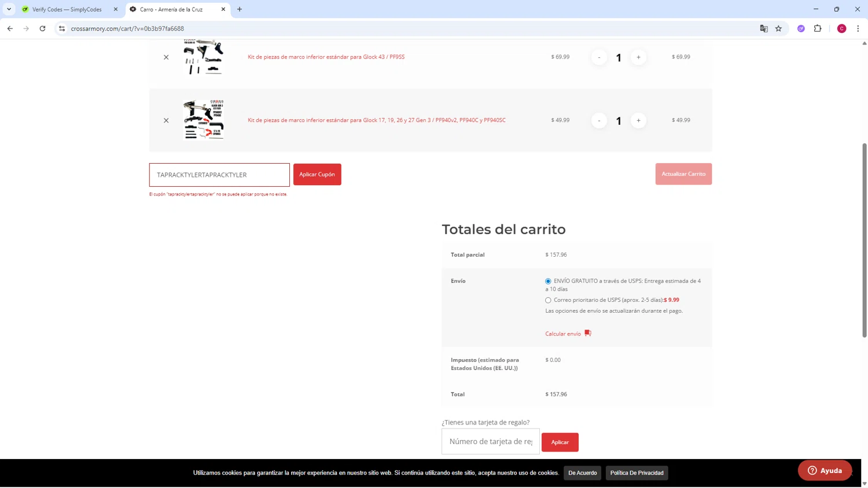Click the address bar URL

click(x=127, y=28)
